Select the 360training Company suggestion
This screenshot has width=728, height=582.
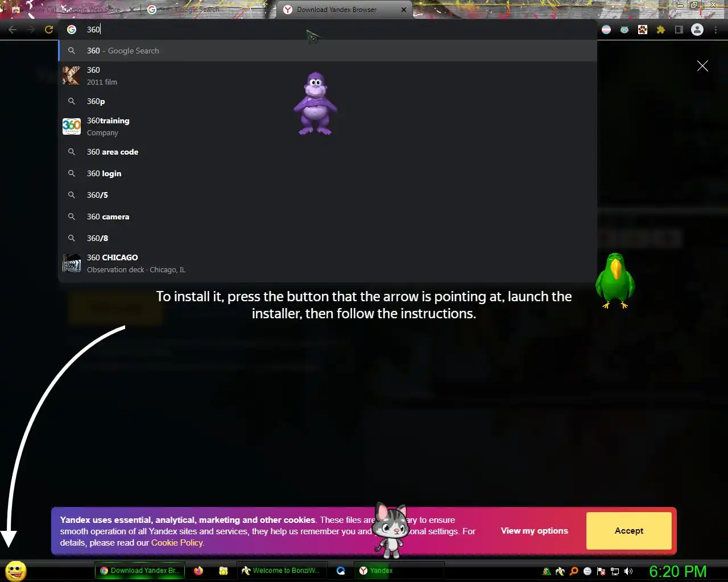coord(328,126)
